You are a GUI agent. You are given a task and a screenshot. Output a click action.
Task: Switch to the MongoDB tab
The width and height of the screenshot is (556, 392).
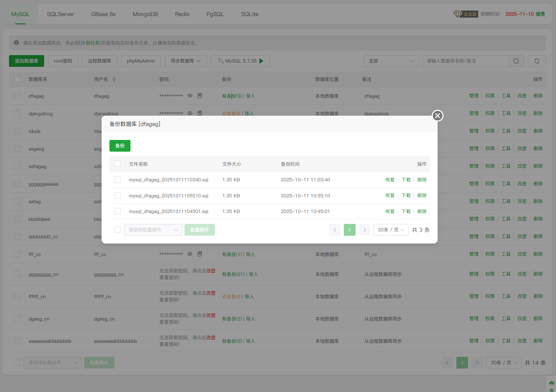[x=145, y=14]
